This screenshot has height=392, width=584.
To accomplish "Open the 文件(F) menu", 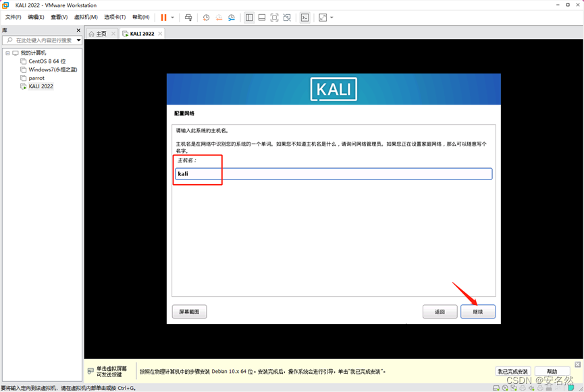I will (13, 17).
